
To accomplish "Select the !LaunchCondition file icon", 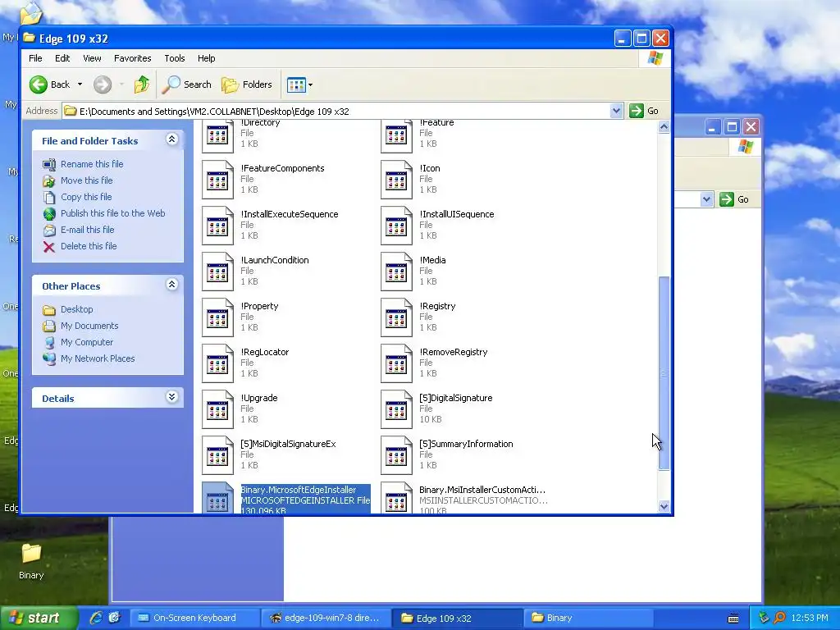I will [217, 272].
